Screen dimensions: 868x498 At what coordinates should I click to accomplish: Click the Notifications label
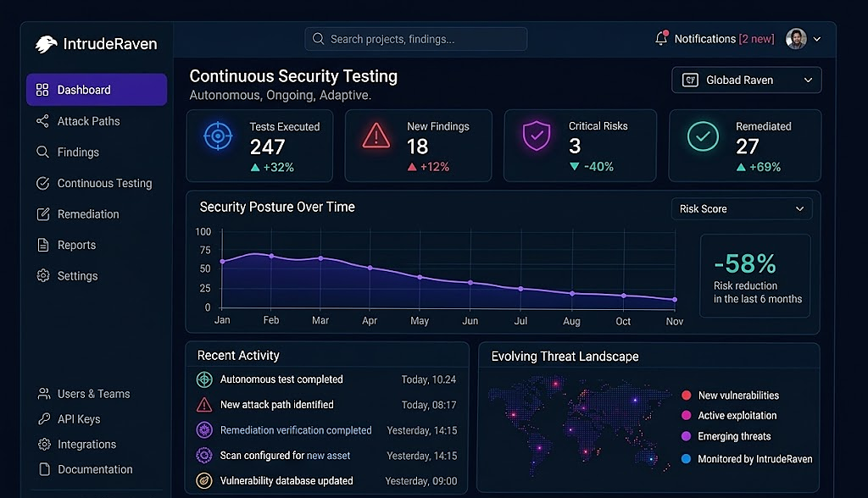click(x=704, y=39)
